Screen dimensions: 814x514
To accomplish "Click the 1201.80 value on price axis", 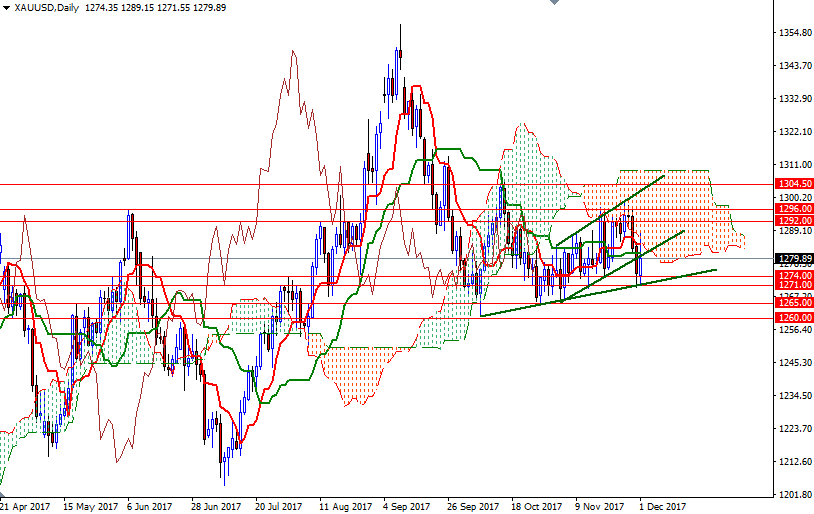I will click(793, 494).
